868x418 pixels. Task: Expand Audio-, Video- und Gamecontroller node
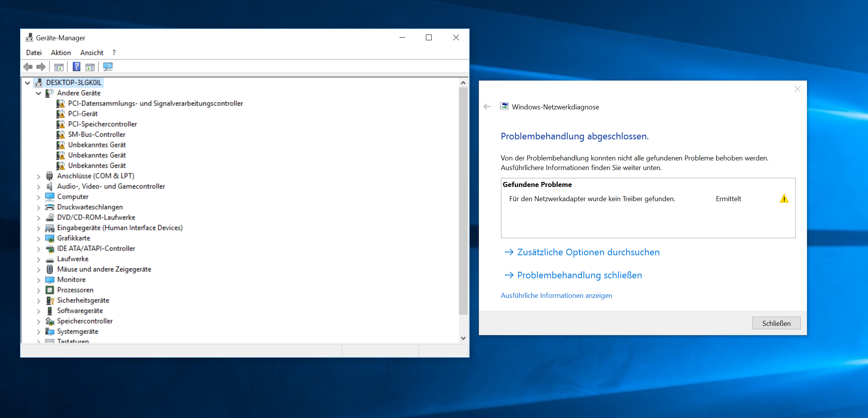click(x=38, y=187)
